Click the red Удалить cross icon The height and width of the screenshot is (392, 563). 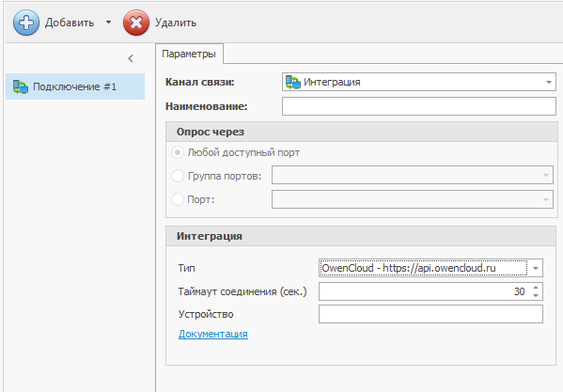(136, 23)
